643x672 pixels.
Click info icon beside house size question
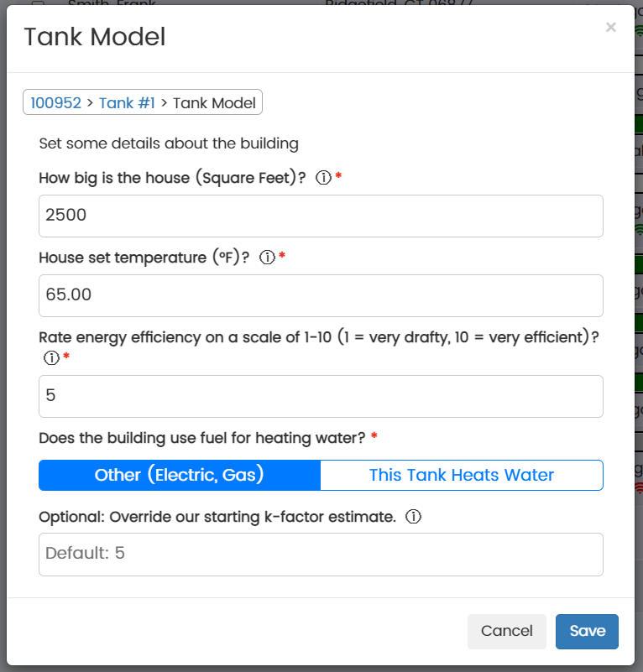click(x=323, y=178)
